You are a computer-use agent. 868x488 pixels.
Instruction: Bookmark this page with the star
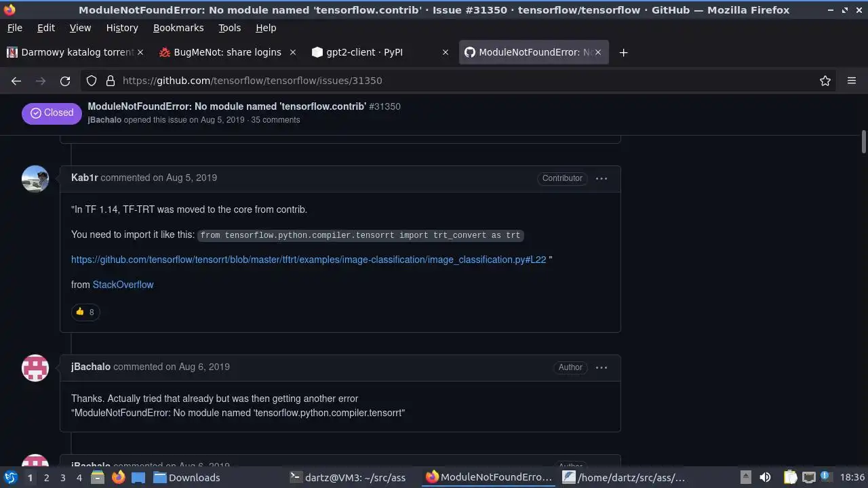(x=825, y=81)
